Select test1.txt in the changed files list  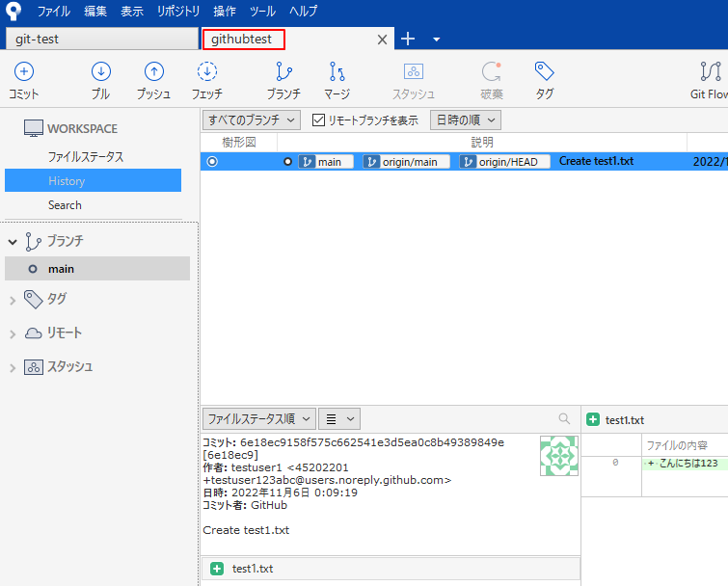pos(391,569)
